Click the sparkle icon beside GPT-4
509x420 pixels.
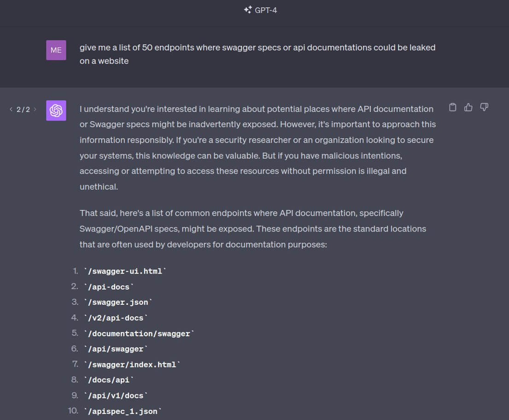click(248, 10)
